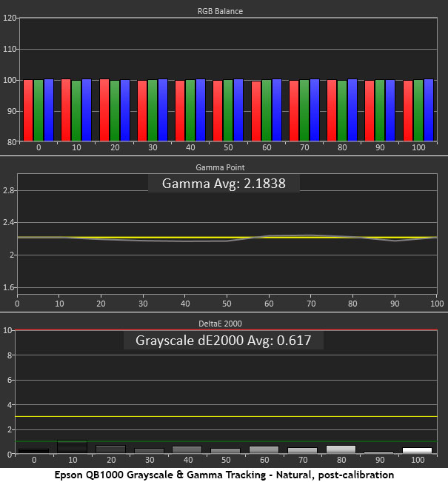
Task: Click the red bar at 90 in RGB Balance
Action: [x=370, y=110]
